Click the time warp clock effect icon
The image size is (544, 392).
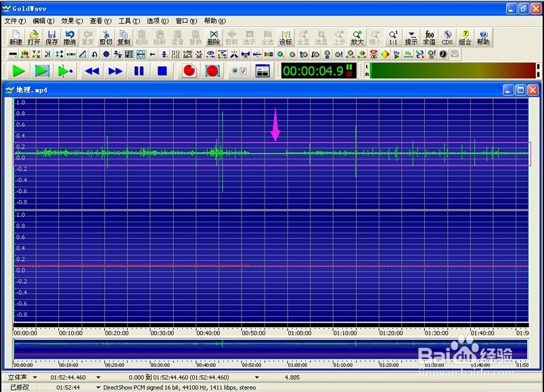coord(443,55)
